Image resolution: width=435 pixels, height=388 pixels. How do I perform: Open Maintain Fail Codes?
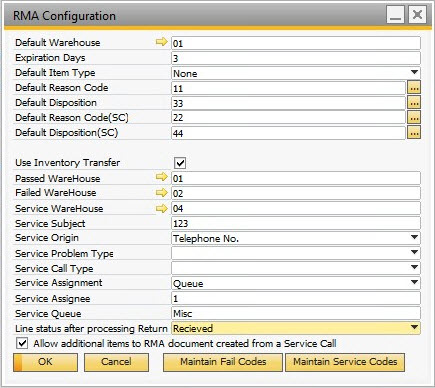[x=223, y=362]
